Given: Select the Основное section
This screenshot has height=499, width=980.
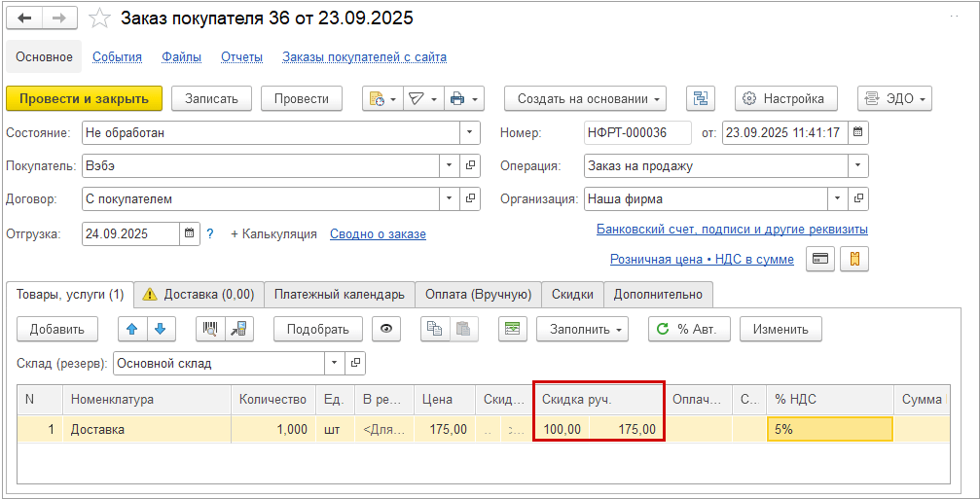Looking at the screenshot, I should [x=44, y=56].
